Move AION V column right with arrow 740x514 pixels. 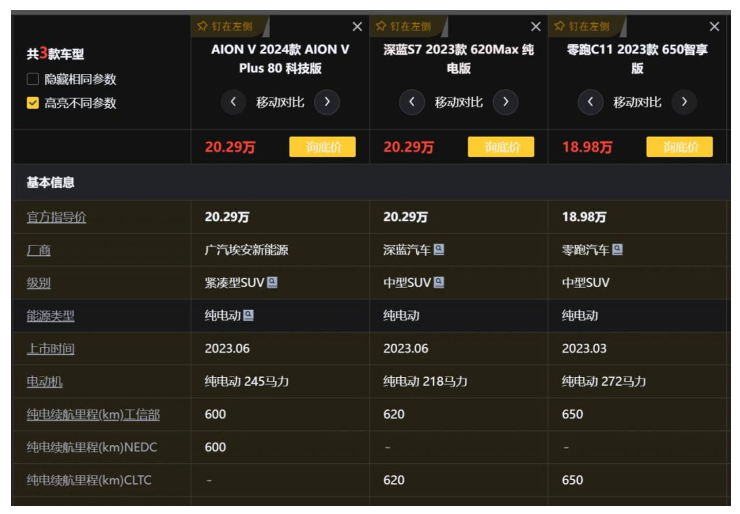click(x=326, y=102)
